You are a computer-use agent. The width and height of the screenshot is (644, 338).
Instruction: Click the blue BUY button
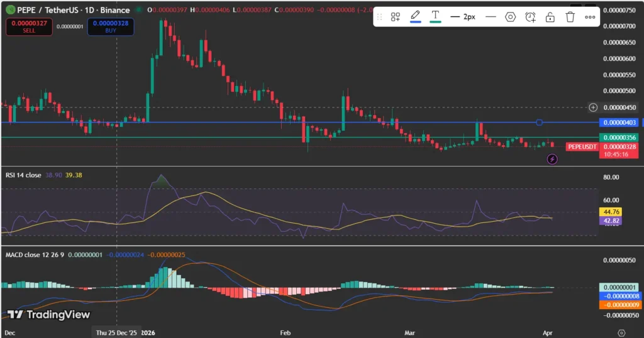[111, 26]
